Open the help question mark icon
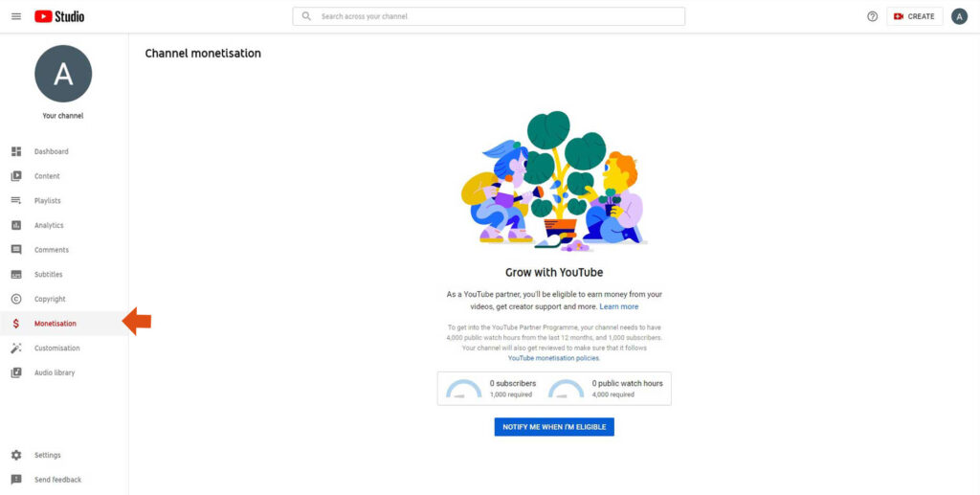This screenshot has height=495, width=980. [873, 17]
